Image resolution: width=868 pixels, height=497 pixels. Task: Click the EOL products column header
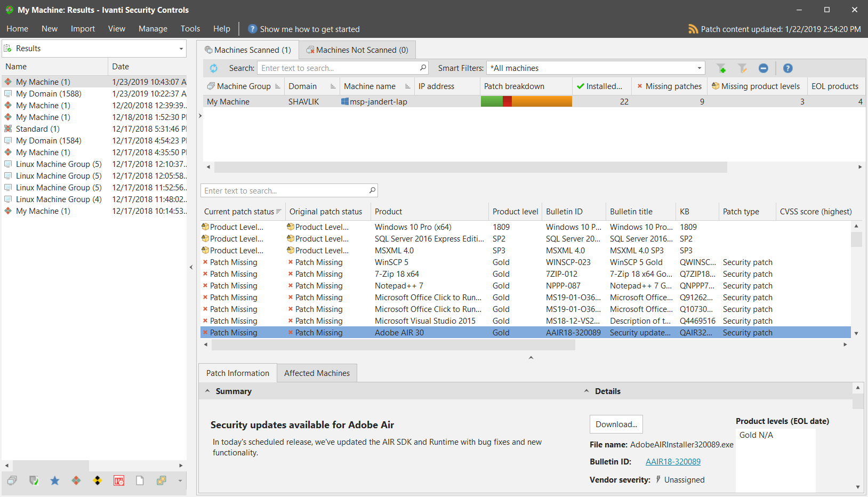tap(835, 86)
